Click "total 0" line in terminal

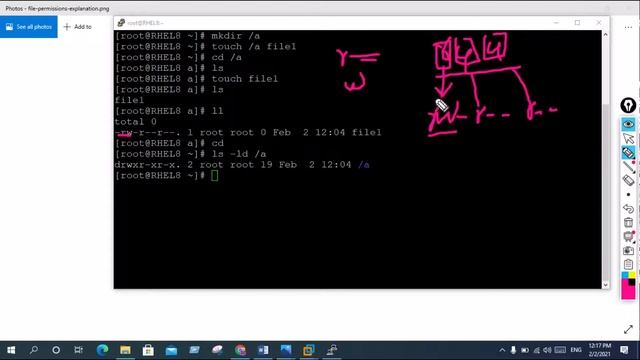(136, 122)
